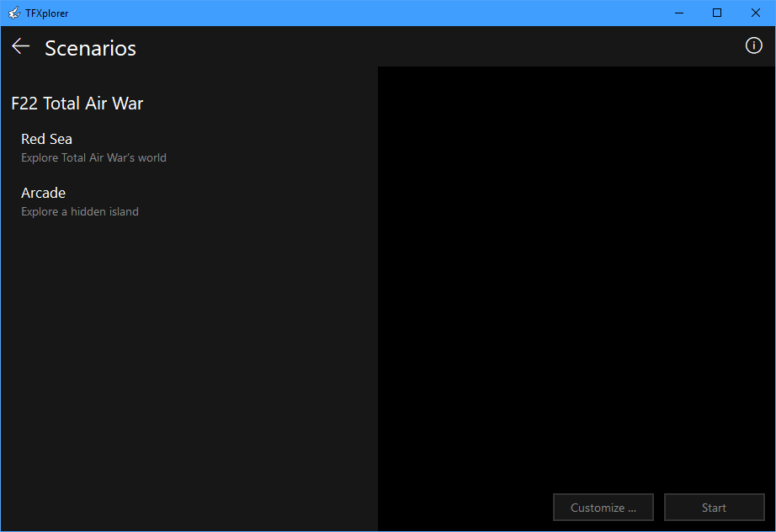Click empty header space left of info icon
Screen dimensions: 776x532
click(505, 47)
